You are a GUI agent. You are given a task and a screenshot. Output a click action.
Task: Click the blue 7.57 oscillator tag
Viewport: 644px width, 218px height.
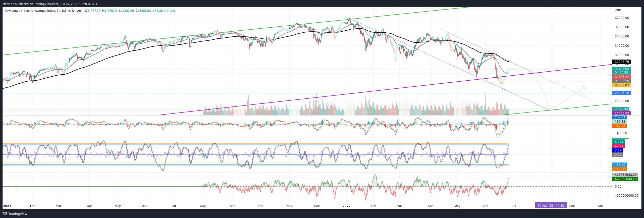click(618, 150)
